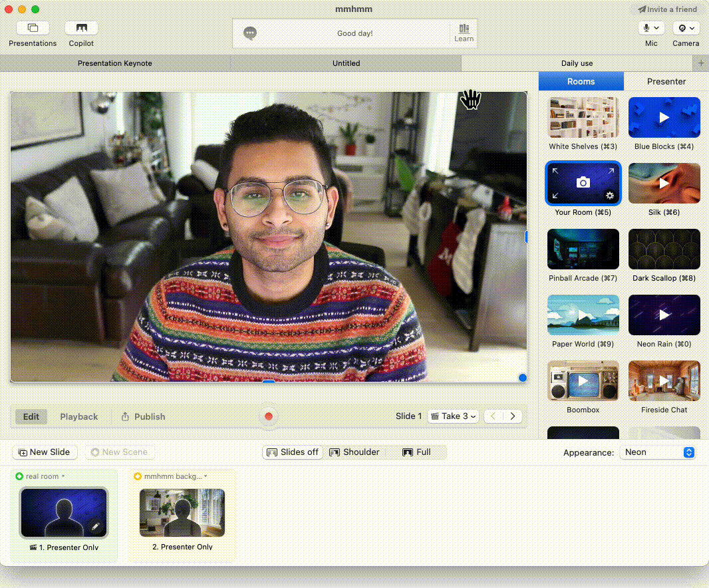
Task: Select slide 1 Presenter Only thumbnail
Action: [64, 512]
